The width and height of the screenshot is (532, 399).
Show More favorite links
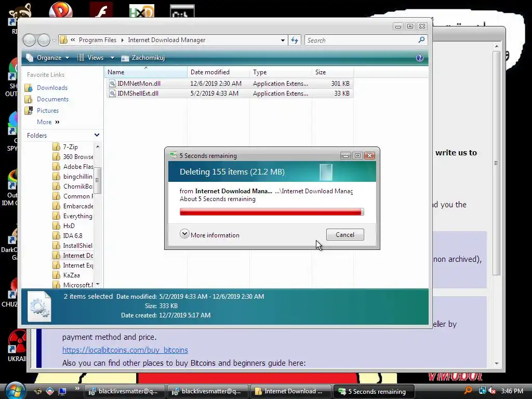pos(48,122)
